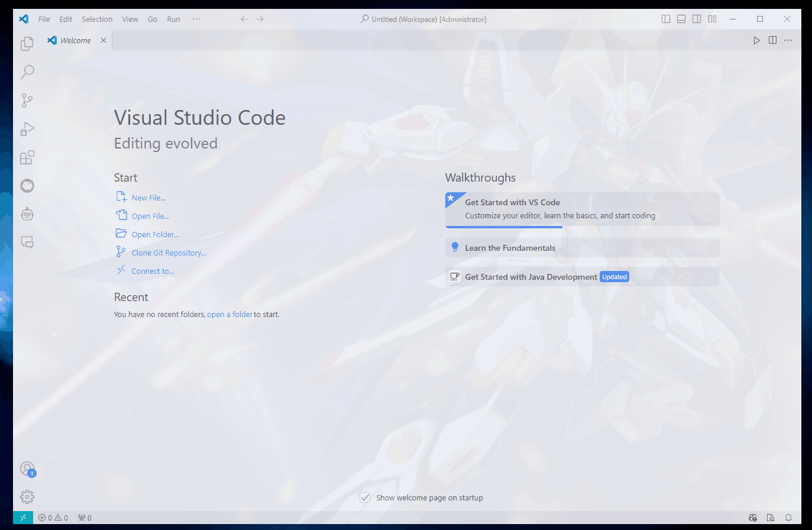812x530 pixels.
Task: Open the GitHub view in activity bar
Action: coord(27,186)
